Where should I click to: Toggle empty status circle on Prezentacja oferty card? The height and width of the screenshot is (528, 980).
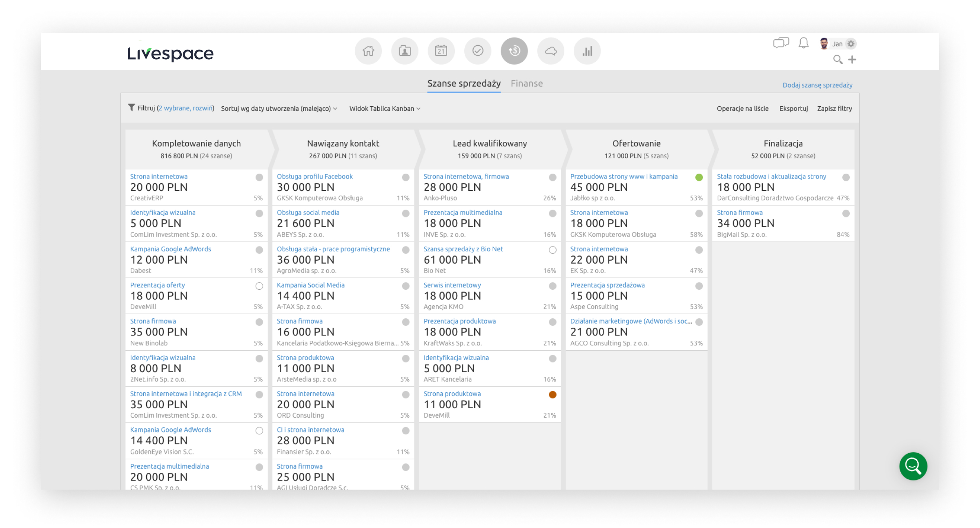(x=259, y=286)
